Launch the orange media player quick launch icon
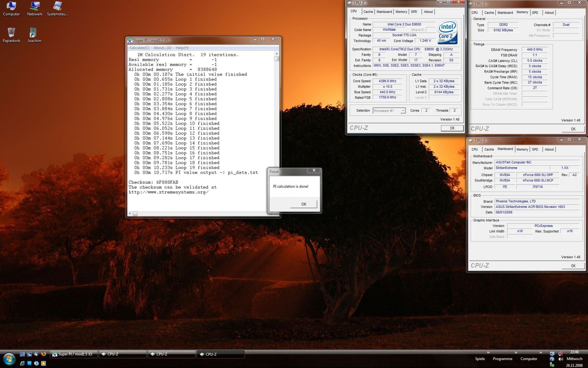This screenshot has width=588, height=368. pos(44,363)
